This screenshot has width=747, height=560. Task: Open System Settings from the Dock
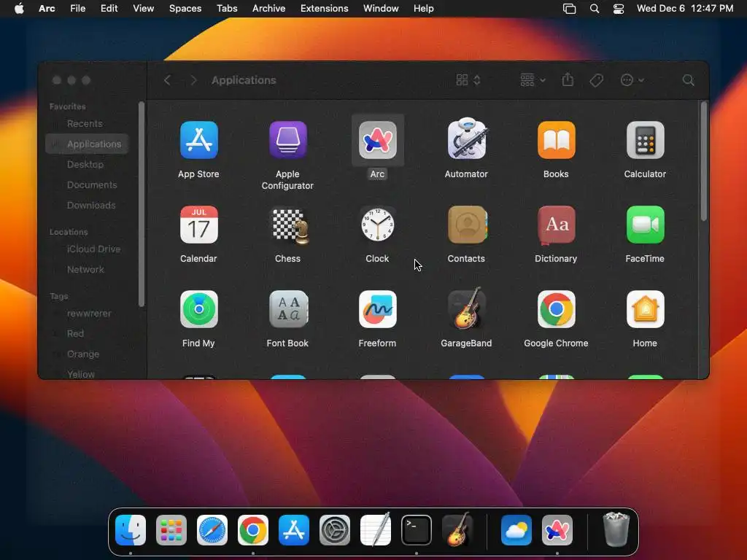pyautogui.click(x=334, y=529)
